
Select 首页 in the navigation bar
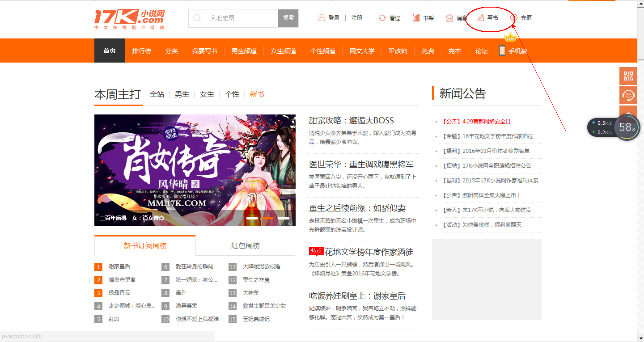click(110, 51)
